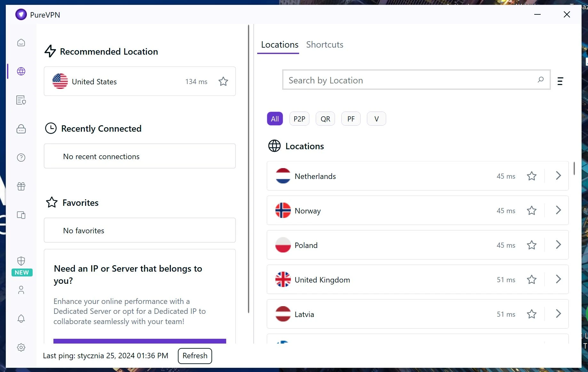Select the globe Locations sidebar icon
Image resolution: width=588 pixels, height=372 pixels.
tap(21, 71)
